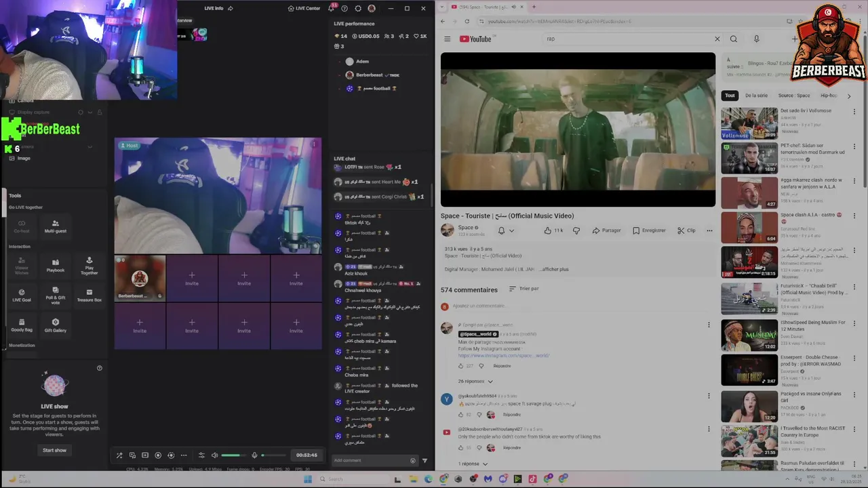Screen dimensions: 868x488
Task: Open host video options three-dot menu
Action: tap(313, 144)
